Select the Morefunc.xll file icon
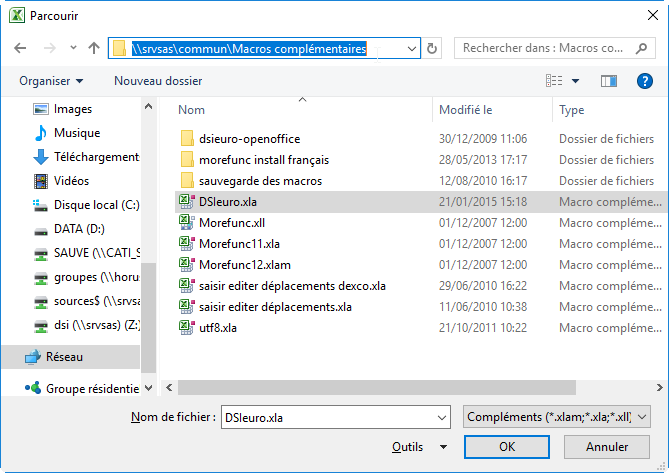The image size is (669, 473). [x=185, y=223]
